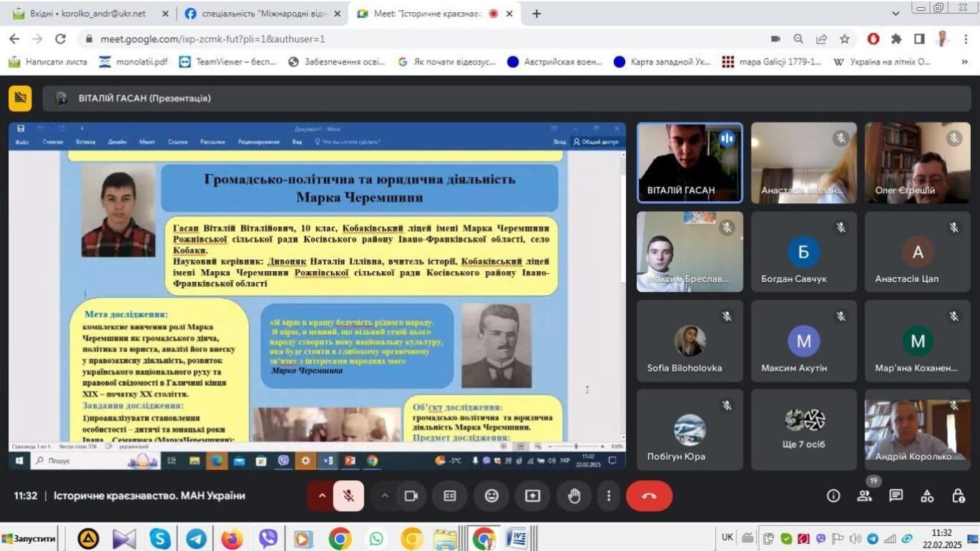980x551 pixels.
Task: Open the Activities panel icon
Action: pos(927,496)
